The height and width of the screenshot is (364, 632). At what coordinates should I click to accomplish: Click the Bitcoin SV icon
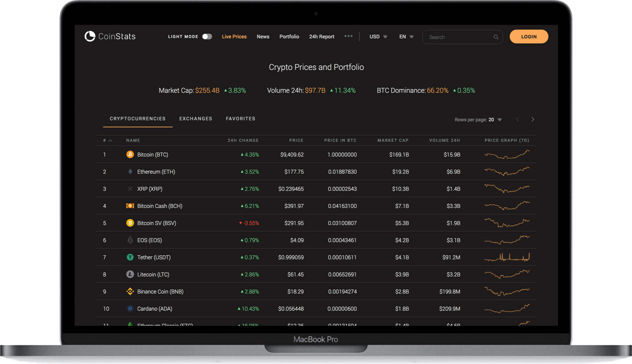130,223
